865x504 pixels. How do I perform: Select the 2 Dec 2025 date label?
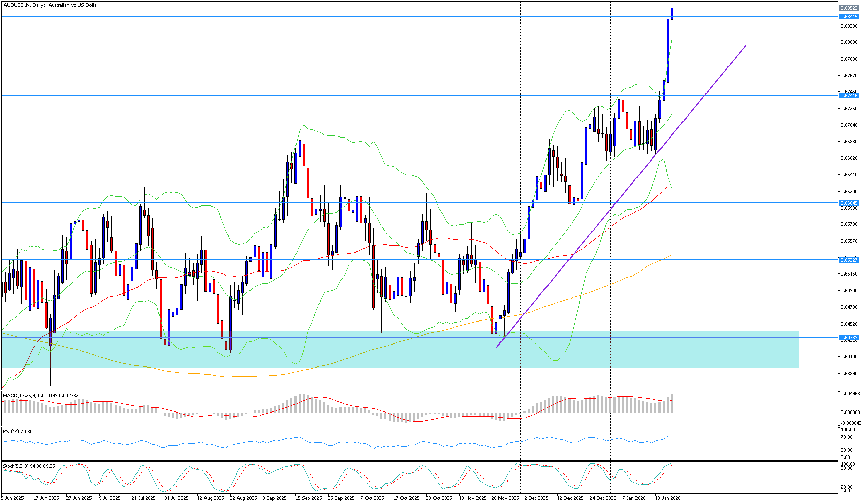click(x=536, y=498)
